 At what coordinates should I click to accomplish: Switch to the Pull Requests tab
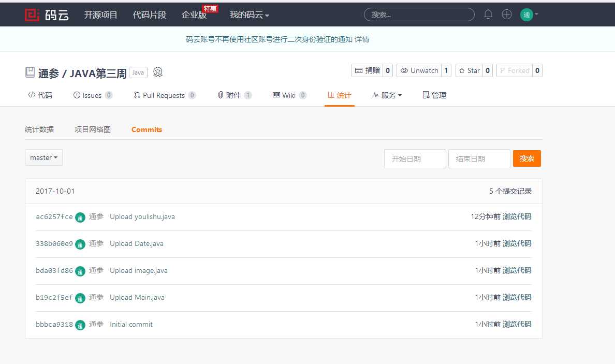[164, 95]
